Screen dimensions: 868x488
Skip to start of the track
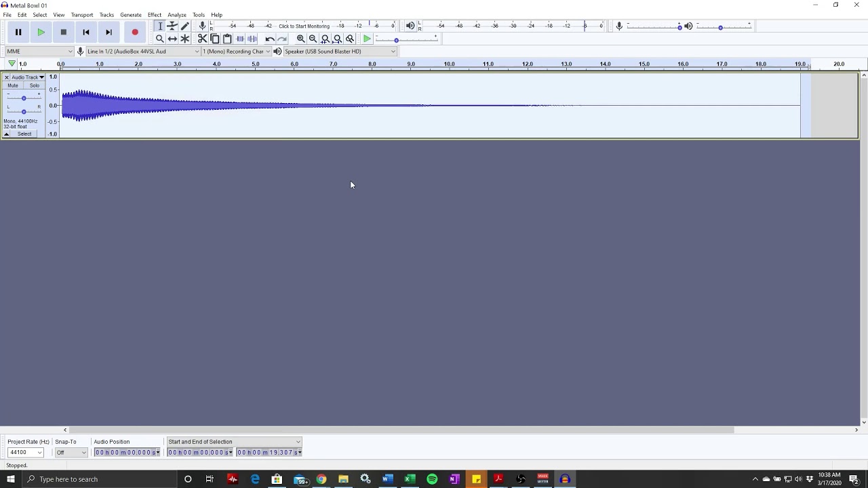pos(86,32)
